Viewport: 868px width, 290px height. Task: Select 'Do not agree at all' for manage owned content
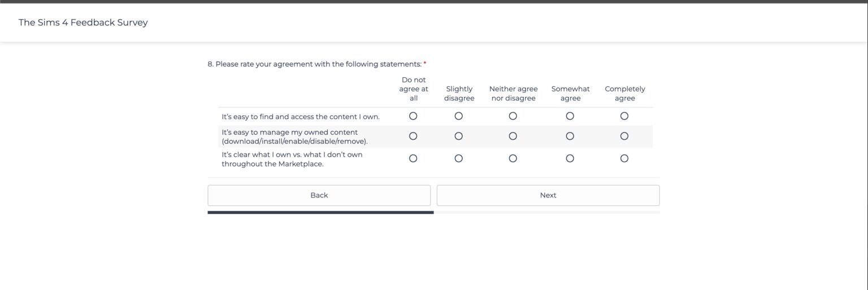[413, 136]
